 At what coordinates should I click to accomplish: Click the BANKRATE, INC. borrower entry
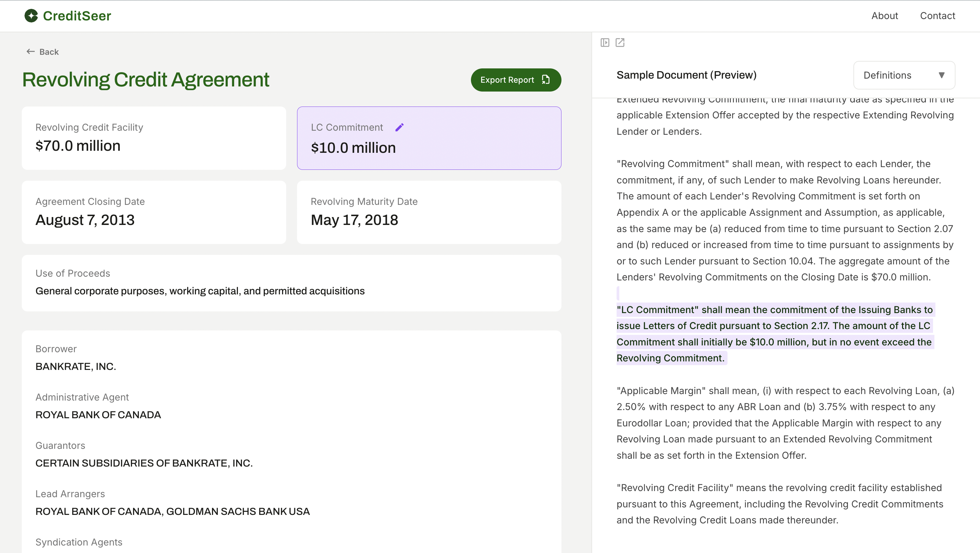pyautogui.click(x=76, y=366)
